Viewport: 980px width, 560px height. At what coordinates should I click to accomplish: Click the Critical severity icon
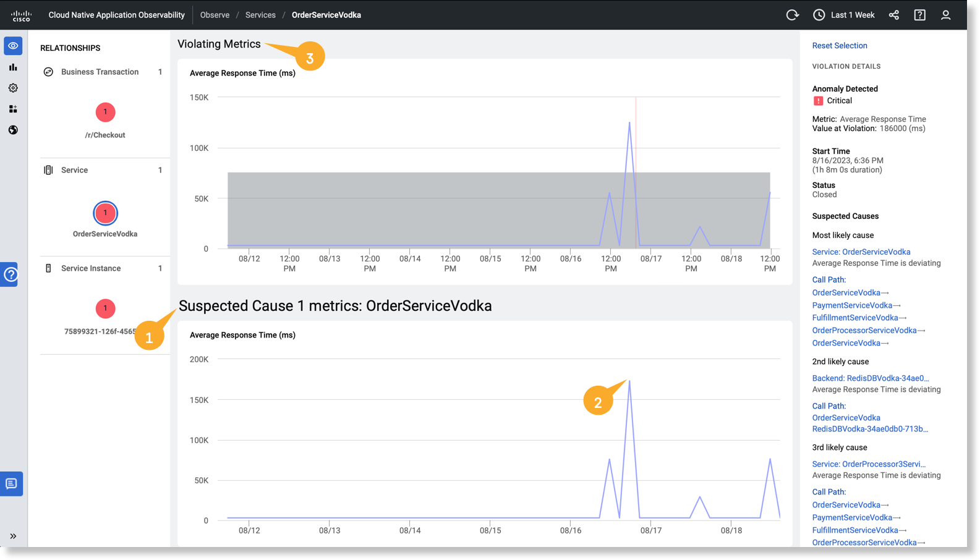pyautogui.click(x=818, y=101)
